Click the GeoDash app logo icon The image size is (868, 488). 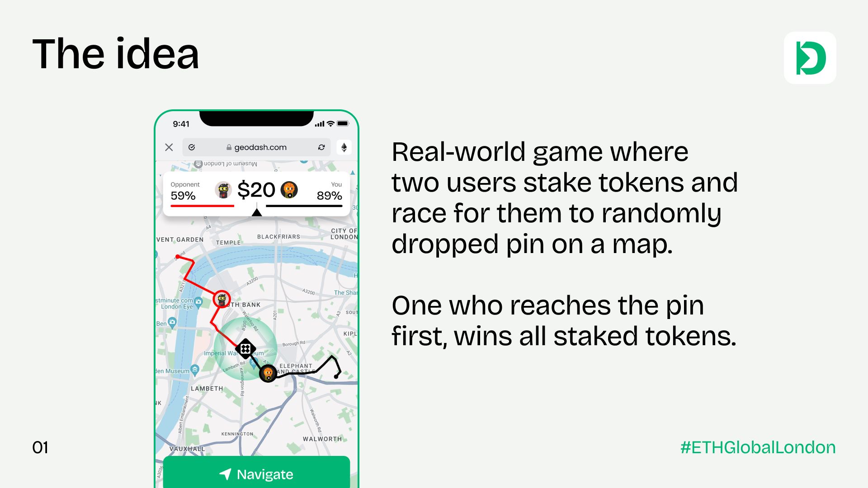coord(812,57)
